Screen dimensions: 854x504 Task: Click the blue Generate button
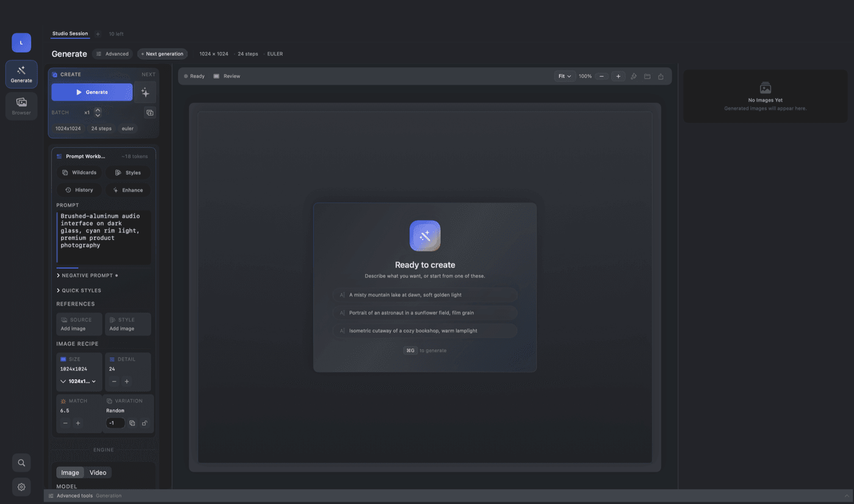[92, 92]
